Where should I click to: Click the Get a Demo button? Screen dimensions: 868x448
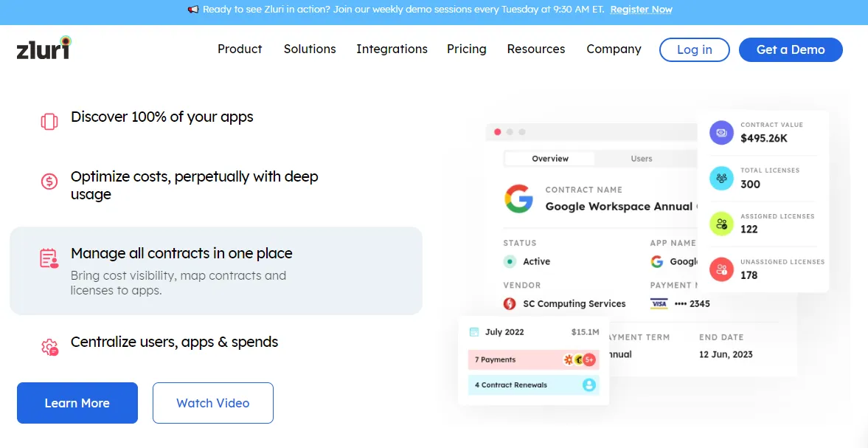791,49
